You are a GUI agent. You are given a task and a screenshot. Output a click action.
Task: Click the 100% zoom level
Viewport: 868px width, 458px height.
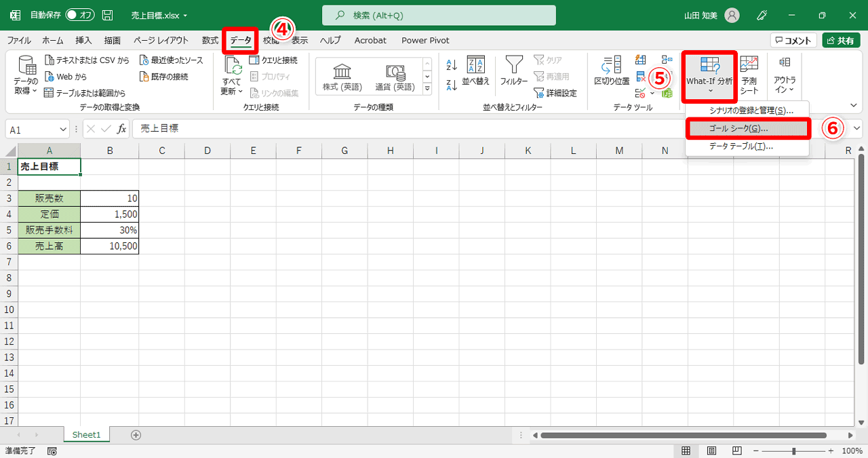(852, 451)
